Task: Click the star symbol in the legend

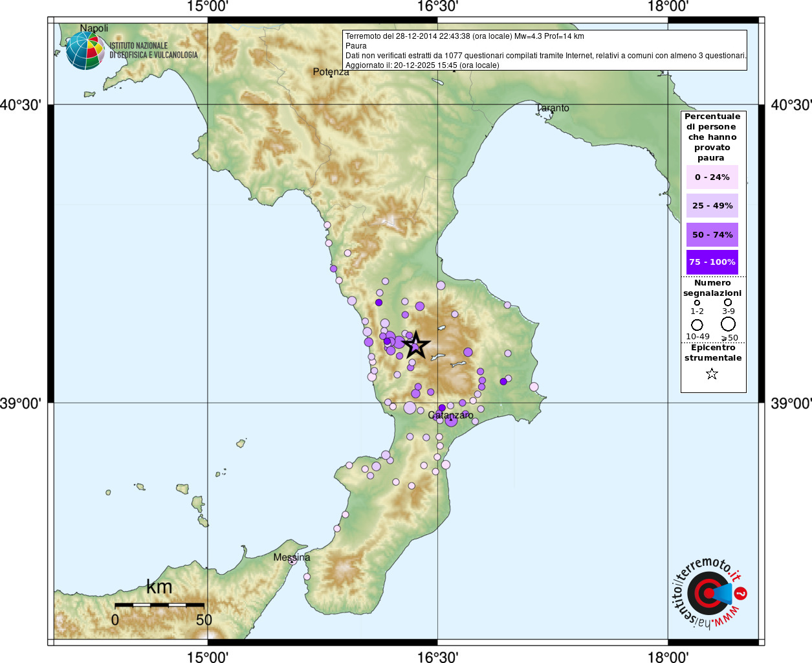Action: click(x=712, y=374)
